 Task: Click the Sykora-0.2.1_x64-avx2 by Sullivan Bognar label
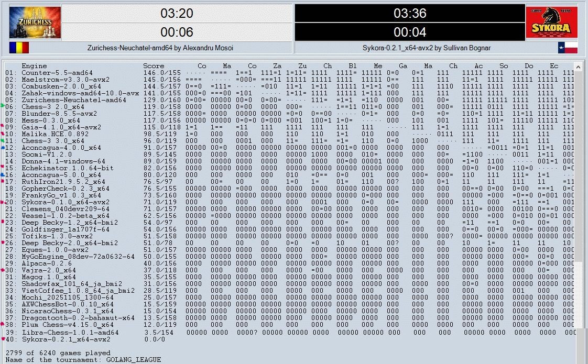tap(427, 48)
